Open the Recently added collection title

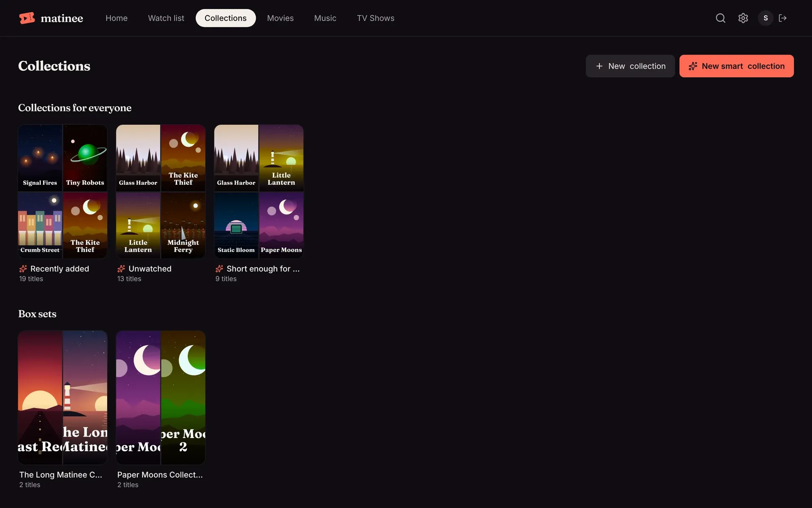click(60, 269)
